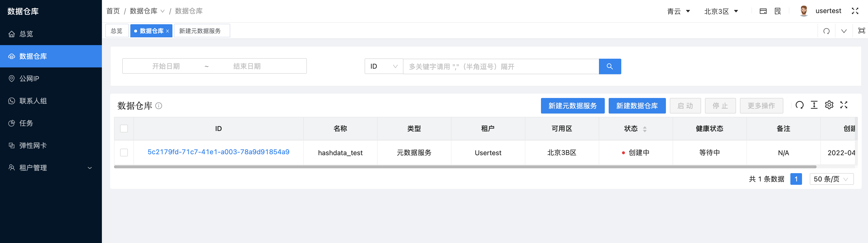
Task: Open the 弹性网卡 sidebar item
Action: pyautogui.click(x=34, y=145)
